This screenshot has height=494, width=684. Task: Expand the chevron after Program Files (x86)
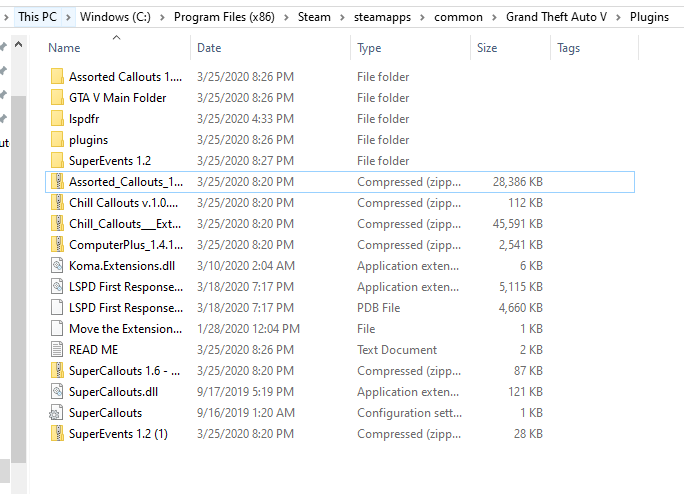286,17
